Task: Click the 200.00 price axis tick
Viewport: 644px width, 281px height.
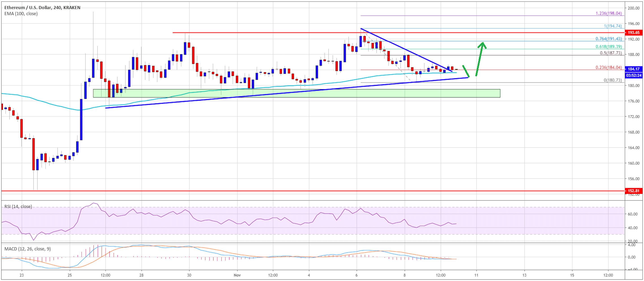Action: pyautogui.click(x=633, y=8)
